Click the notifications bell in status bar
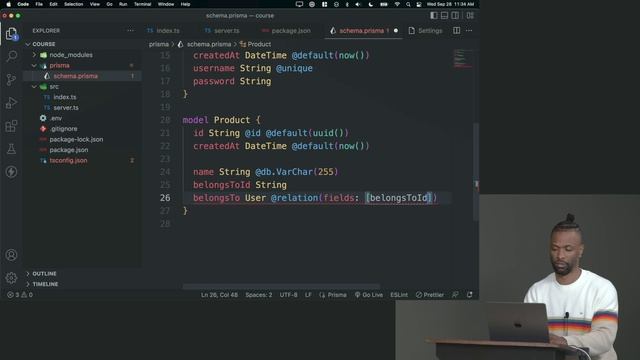The height and width of the screenshot is (360, 640). [x=470, y=295]
